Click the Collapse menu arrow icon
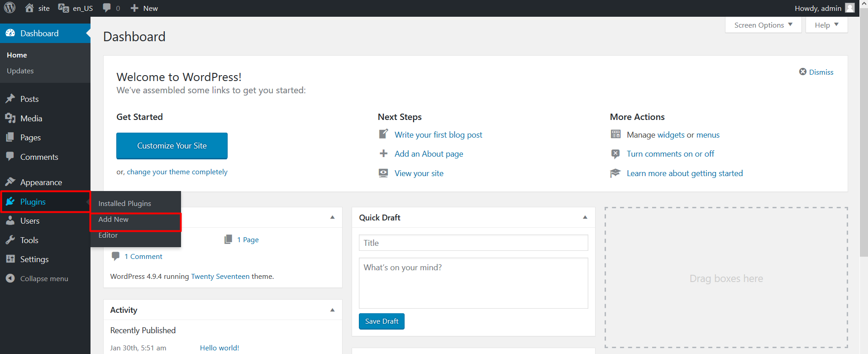 (10, 278)
